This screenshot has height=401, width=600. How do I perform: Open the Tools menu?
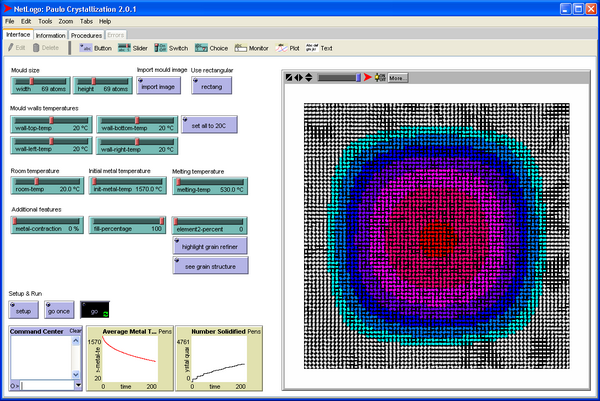[44, 21]
